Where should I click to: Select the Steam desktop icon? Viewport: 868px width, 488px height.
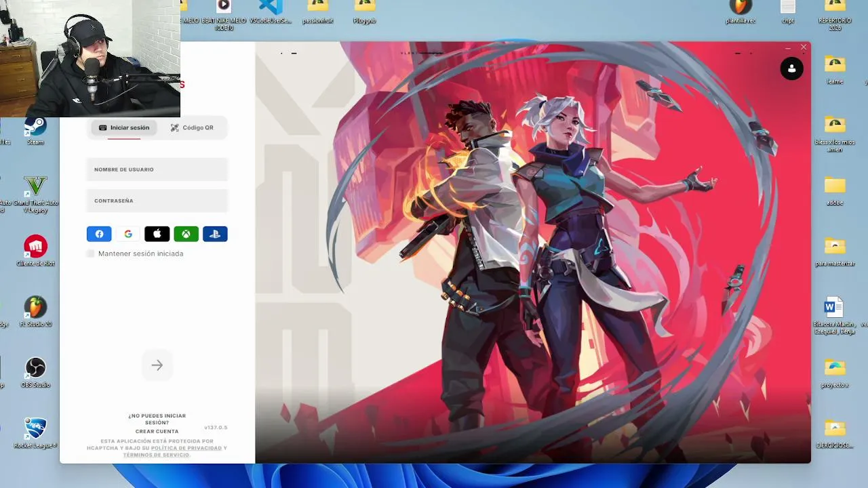coord(35,131)
